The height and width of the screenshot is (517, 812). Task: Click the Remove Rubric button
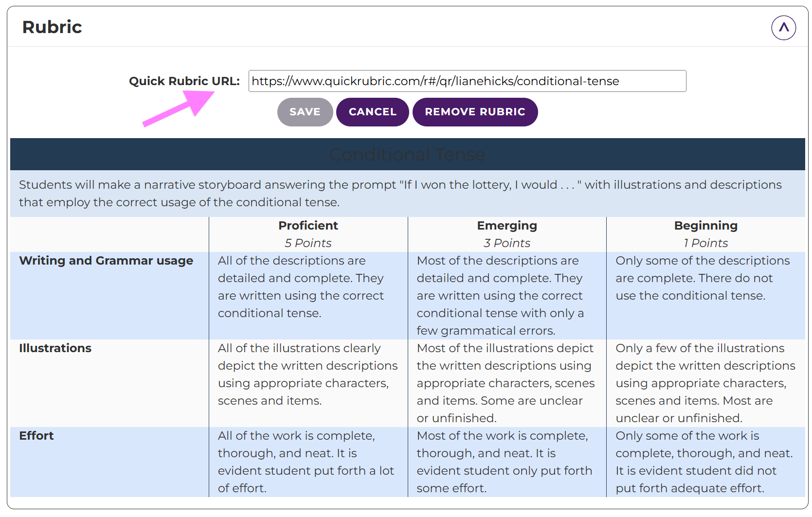click(x=475, y=112)
